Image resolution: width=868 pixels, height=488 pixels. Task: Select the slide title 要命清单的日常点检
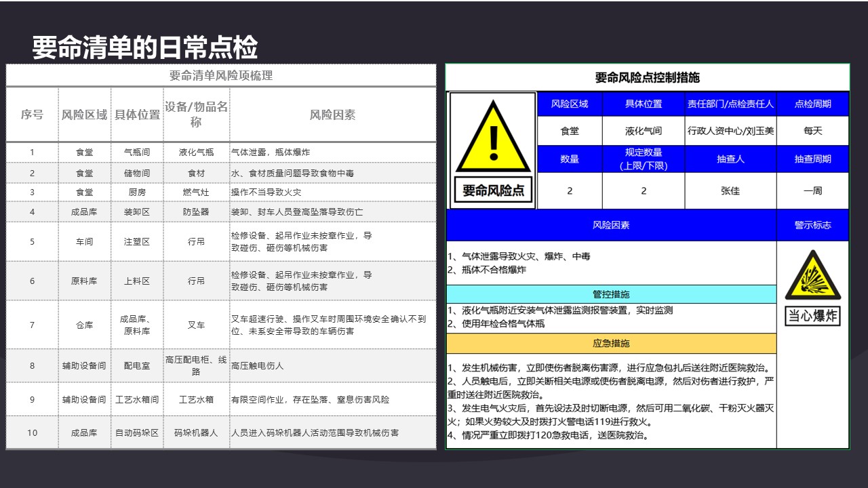(x=145, y=48)
